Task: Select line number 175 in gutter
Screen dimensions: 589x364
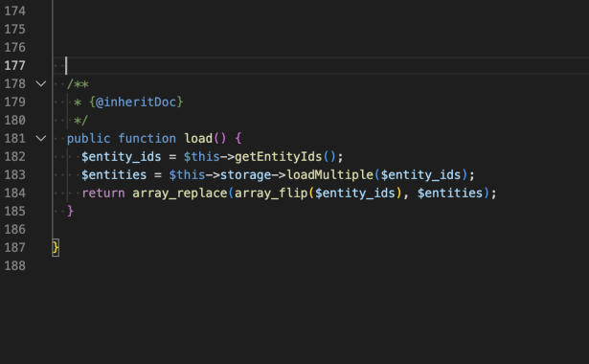Action: (15, 30)
